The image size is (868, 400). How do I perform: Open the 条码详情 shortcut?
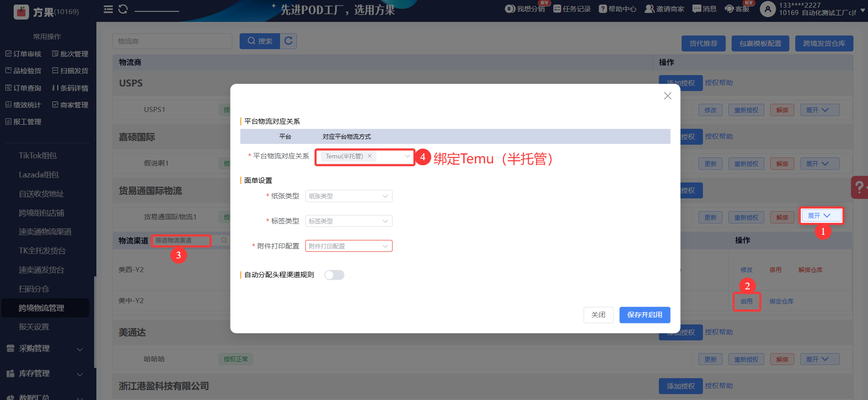[x=70, y=88]
